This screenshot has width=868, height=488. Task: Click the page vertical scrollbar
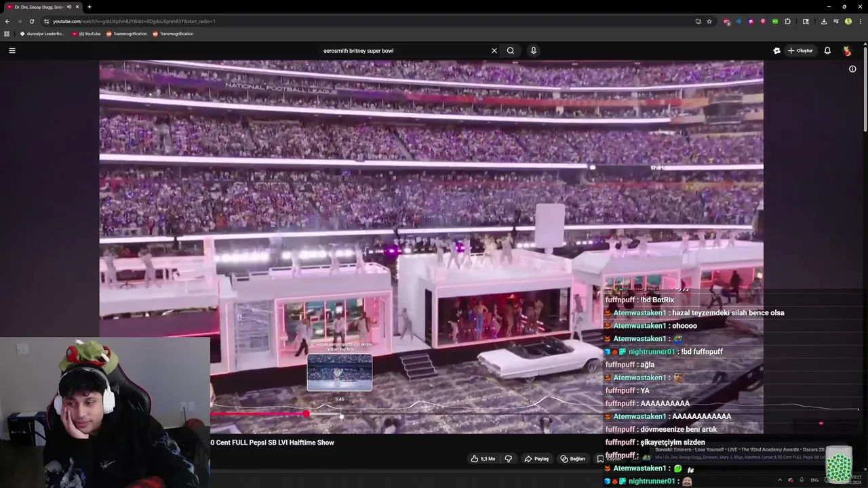[865, 88]
